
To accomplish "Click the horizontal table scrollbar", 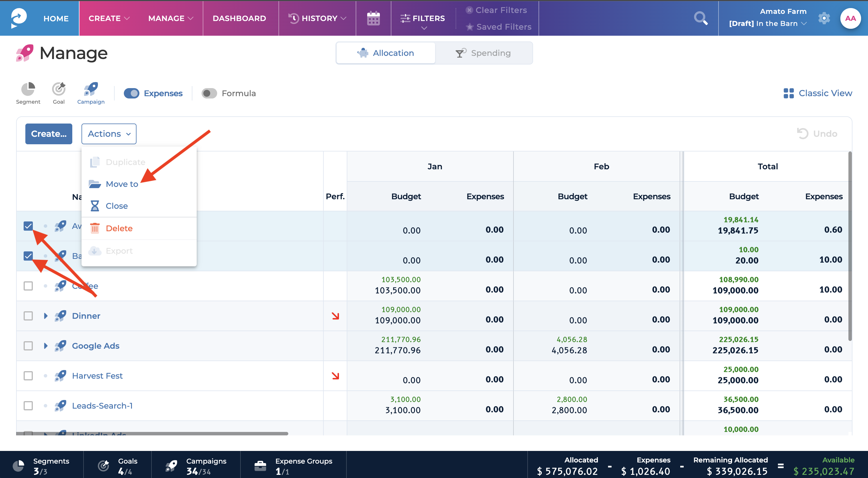I will 152,434.
